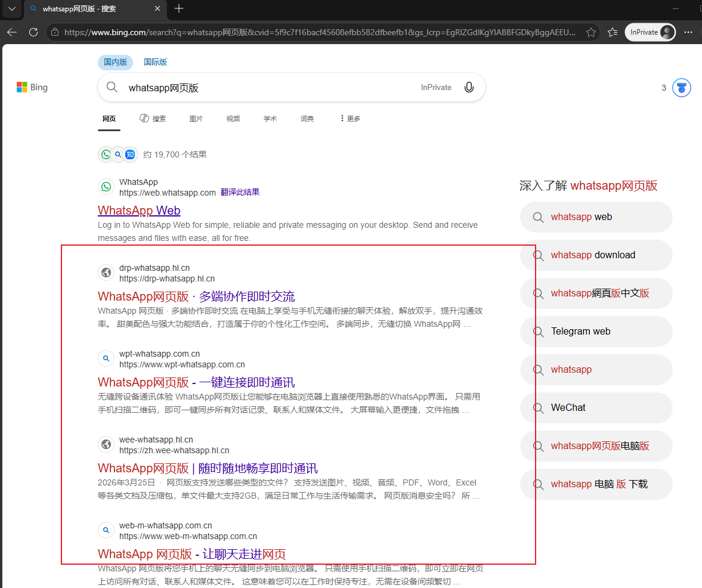Select the 网页 results tab
Viewport: 702px width, 588px height.
(109, 119)
